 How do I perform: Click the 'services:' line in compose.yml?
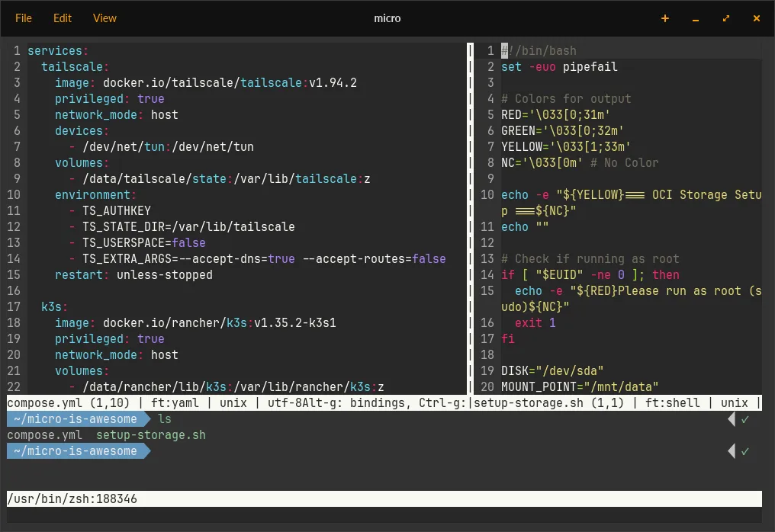point(58,51)
